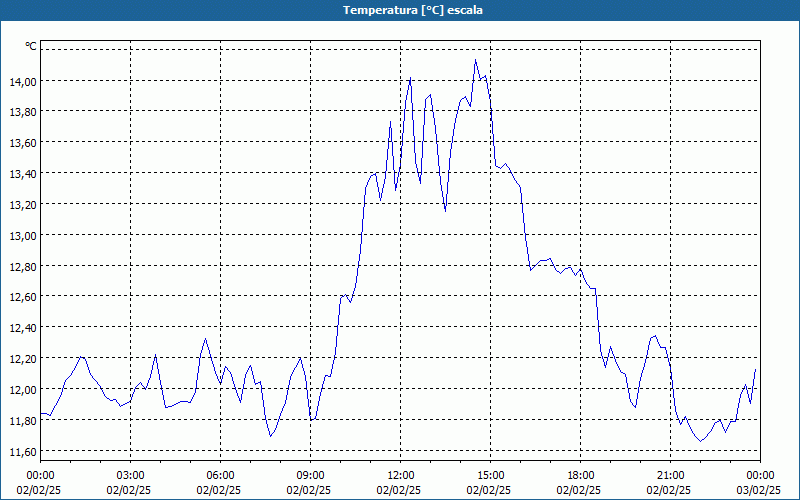The image size is (800, 500).
Task: Select the 03/02/25 date label
Action: click(759, 490)
